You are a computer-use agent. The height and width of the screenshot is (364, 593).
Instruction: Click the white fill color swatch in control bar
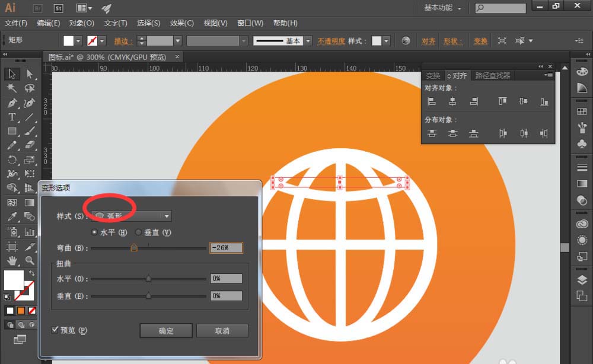point(68,41)
